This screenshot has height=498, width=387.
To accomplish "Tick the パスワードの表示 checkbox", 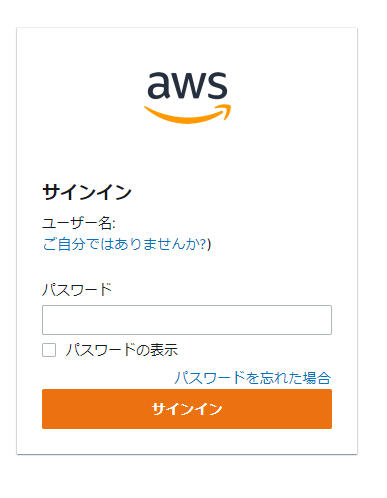I will [49, 350].
